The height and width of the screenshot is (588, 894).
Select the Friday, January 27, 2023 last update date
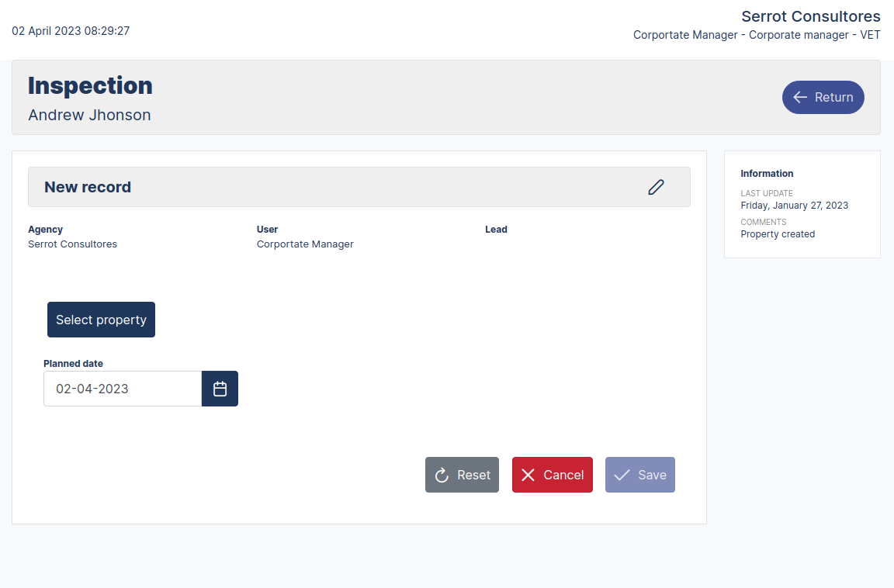[x=794, y=206]
